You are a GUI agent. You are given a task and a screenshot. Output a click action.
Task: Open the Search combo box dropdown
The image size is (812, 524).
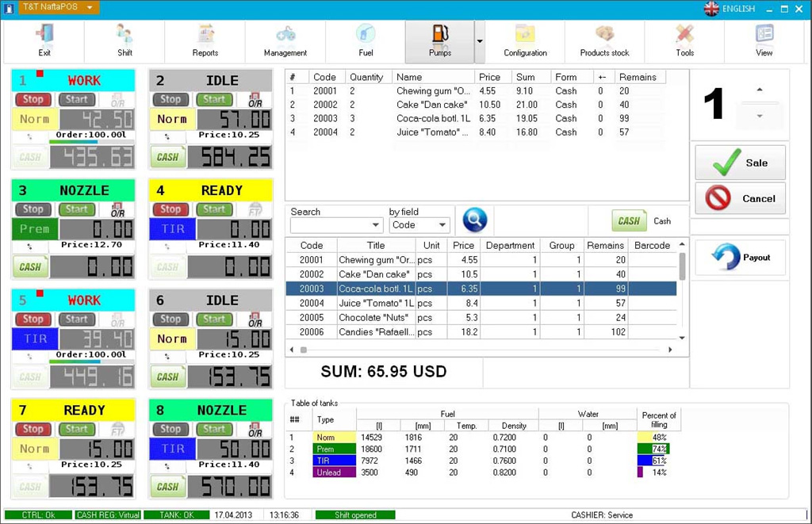[375, 225]
